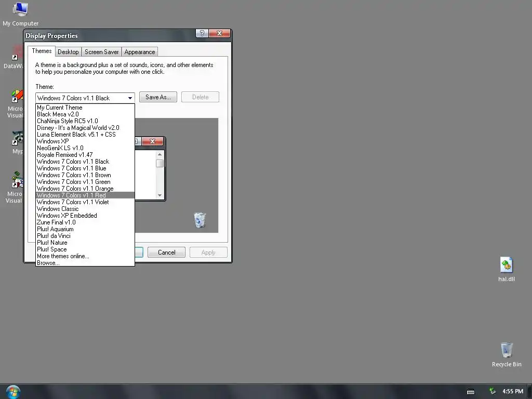532x399 pixels.
Task: Click the Save As... button
Action: pos(158,97)
